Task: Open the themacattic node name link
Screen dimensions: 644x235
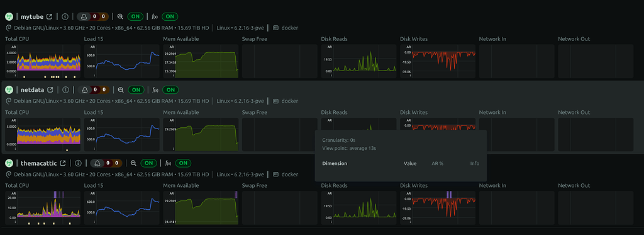Action: pyautogui.click(x=38, y=163)
